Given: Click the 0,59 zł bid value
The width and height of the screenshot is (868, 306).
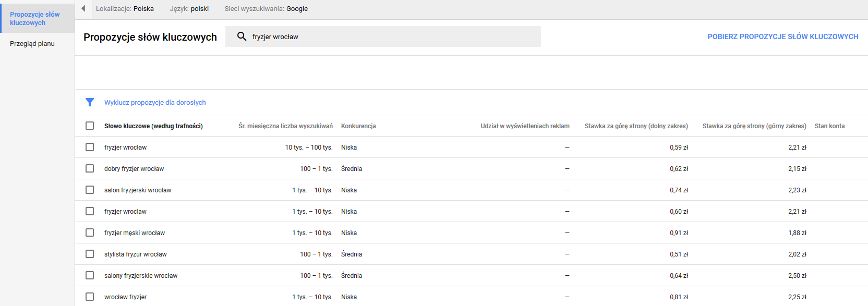Looking at the screenshot, I should tap(679, 147).
